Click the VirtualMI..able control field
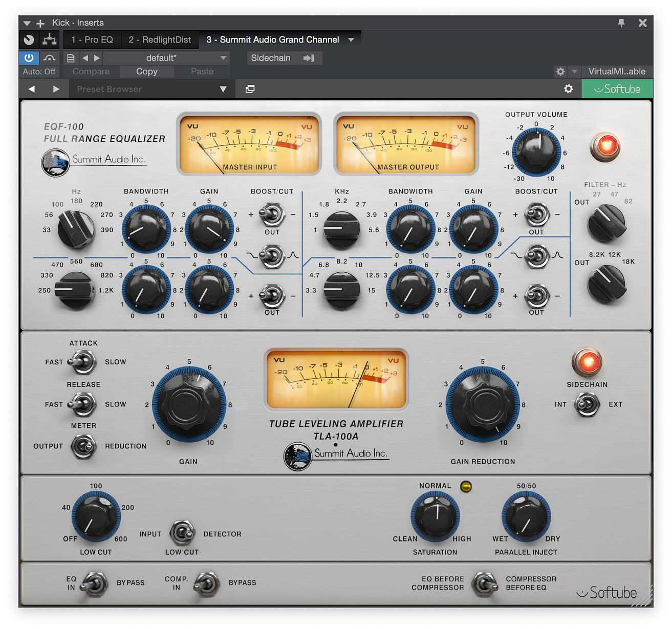Image resolution: width=672 pixels, height=629 pixels. (x=617, y=72)
